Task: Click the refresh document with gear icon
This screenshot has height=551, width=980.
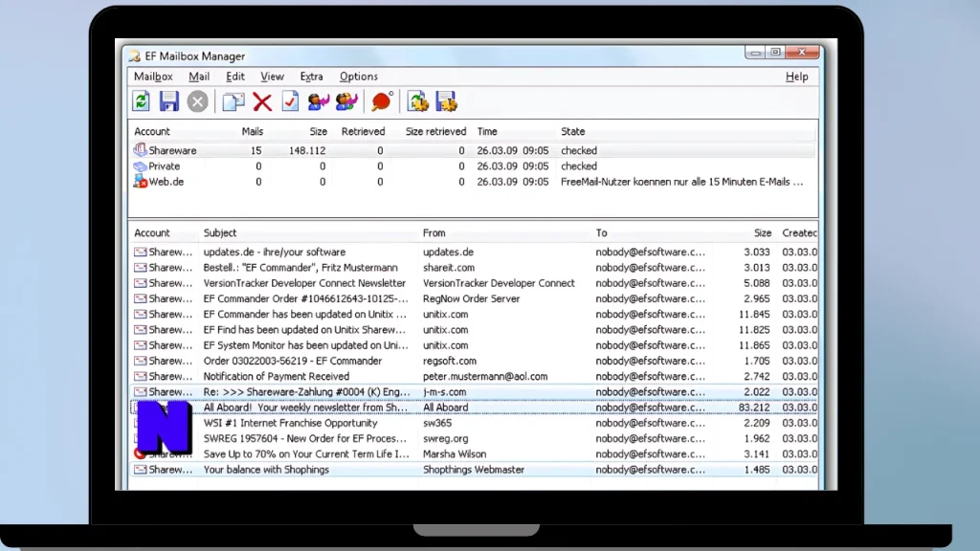Action: pos(418,101)
